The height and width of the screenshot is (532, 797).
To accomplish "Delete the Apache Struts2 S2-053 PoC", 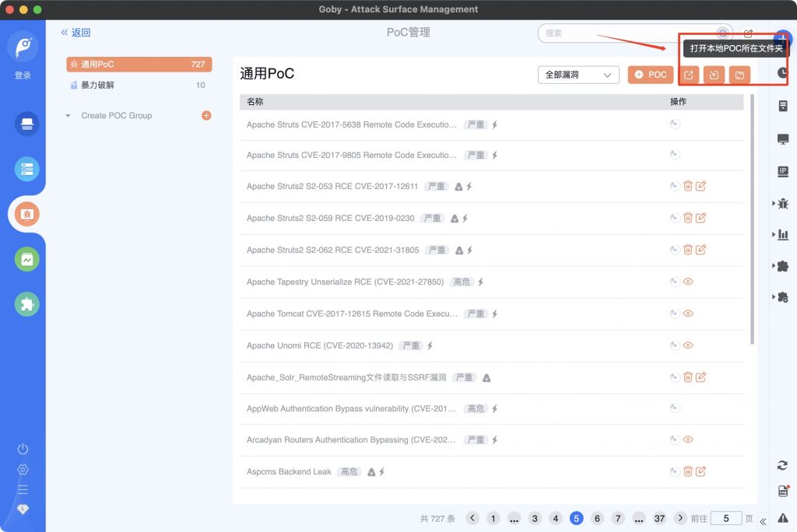I will pos(688,186).
